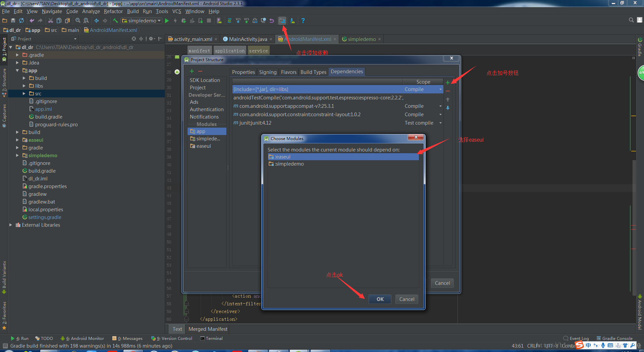
Task: Open the Terminal tool window
Action: point(211,338)
